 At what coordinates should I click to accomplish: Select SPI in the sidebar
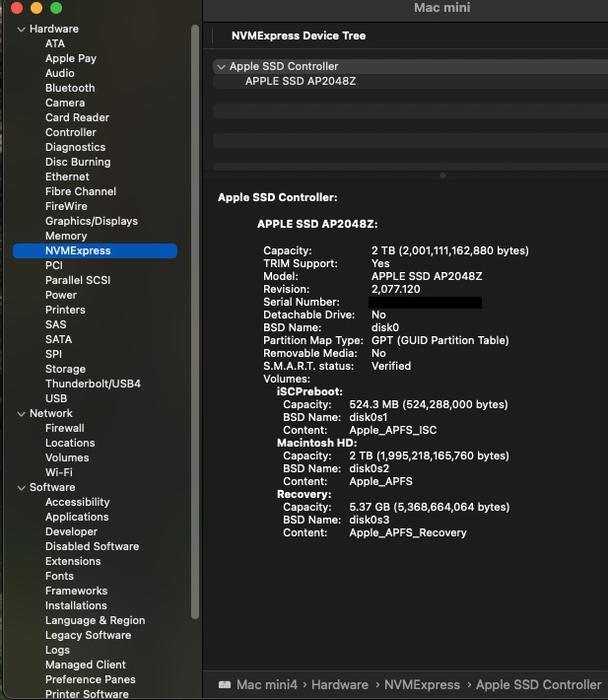(x=53, y=354)
